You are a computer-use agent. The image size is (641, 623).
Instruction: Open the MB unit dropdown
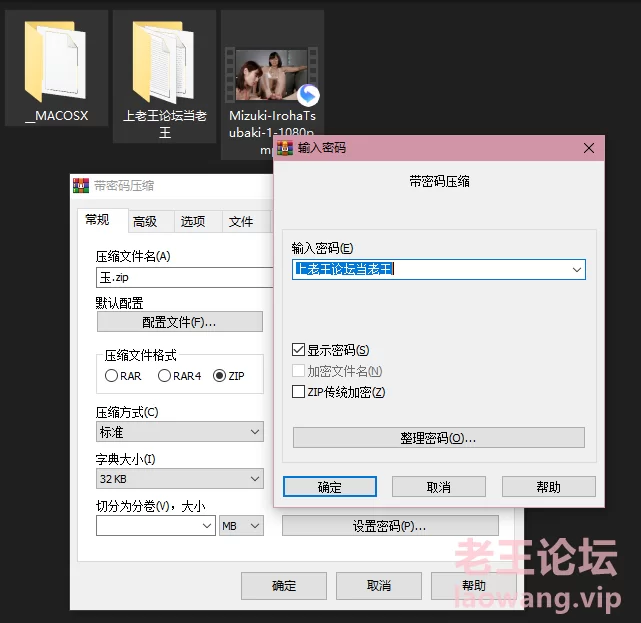(x=241, y=526)
